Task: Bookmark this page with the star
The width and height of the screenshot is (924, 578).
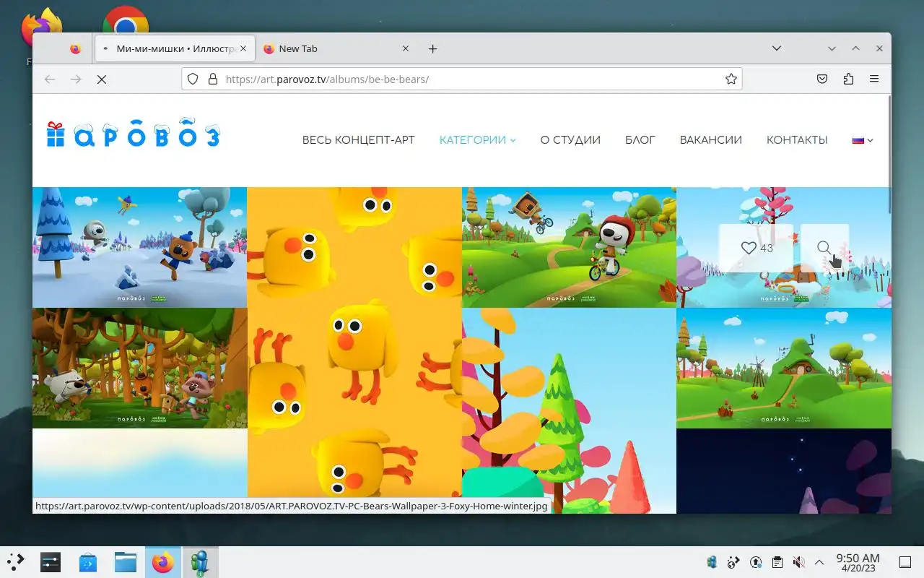Action: 731,79
